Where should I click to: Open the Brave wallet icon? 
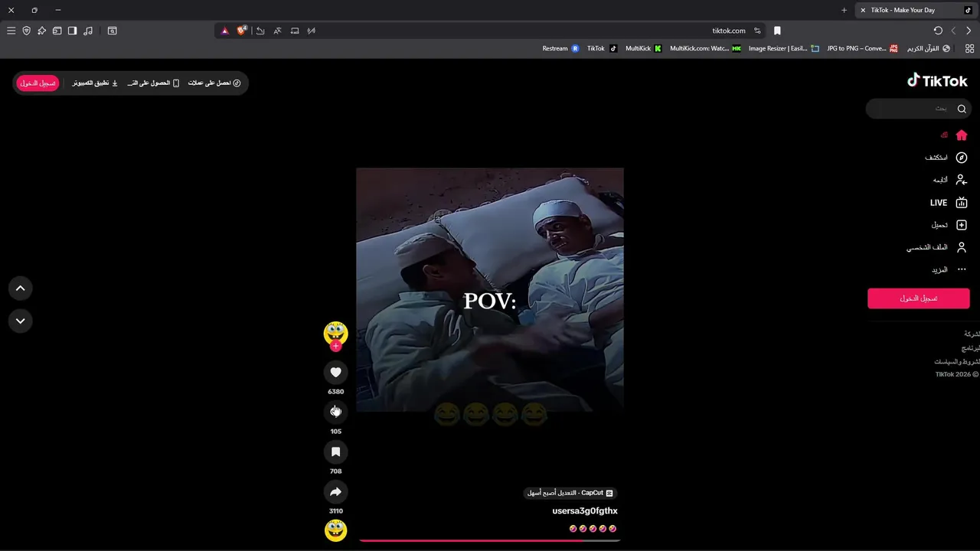(57, 31)
